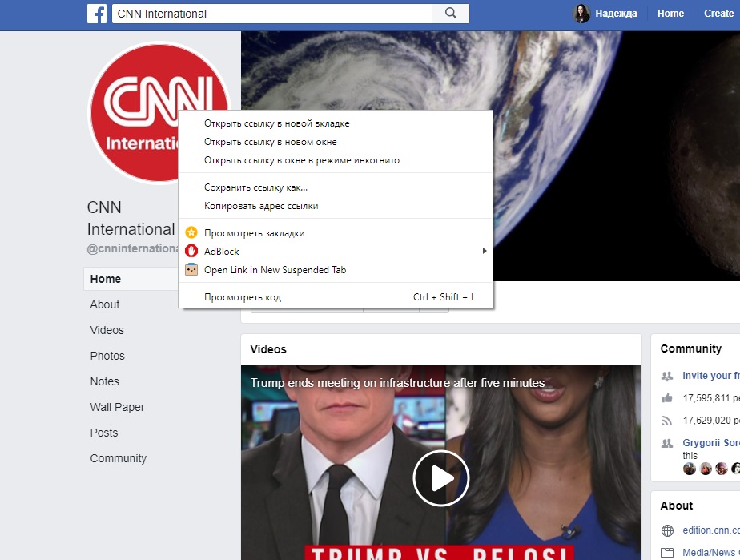Click the search magnifier button
The height and width of the screenshot is (560, 740).
451,14
